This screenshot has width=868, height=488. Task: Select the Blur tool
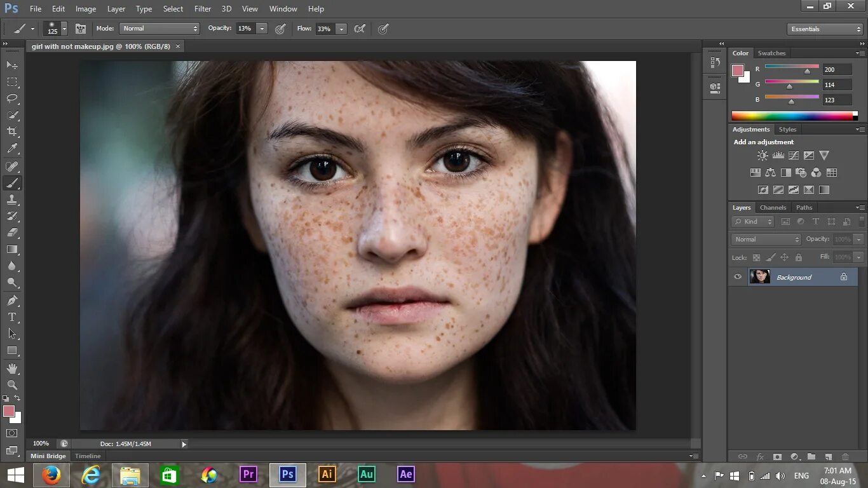[x=12, y=266]
